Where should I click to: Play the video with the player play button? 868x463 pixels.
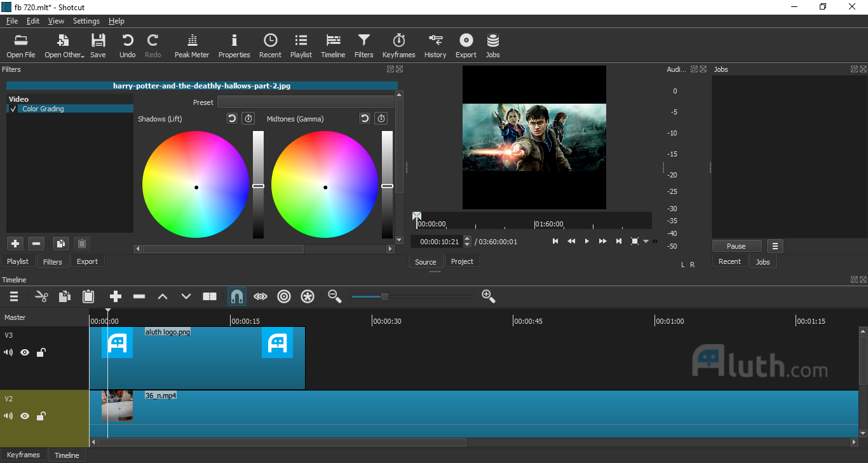(587, 242)
